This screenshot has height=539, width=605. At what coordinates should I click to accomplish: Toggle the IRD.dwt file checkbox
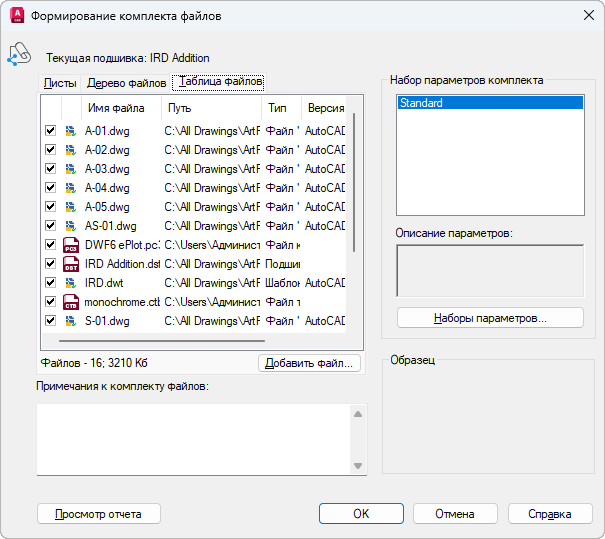click(x=50, y=283)
